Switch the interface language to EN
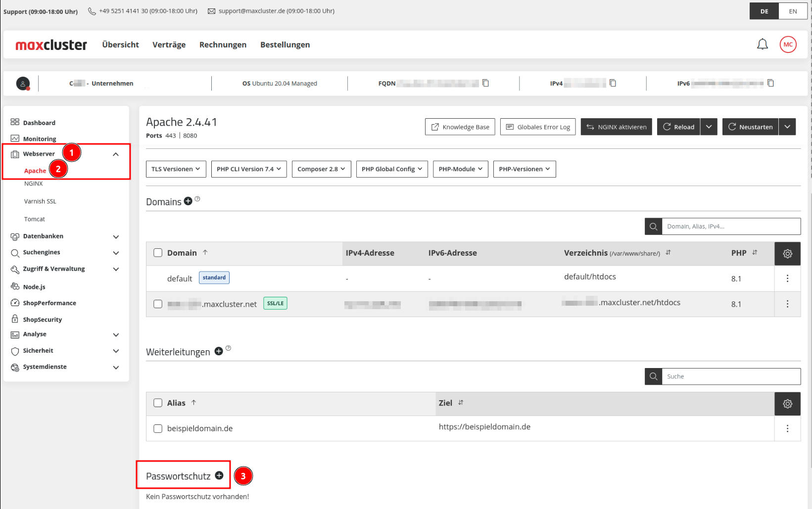 coord(793,10)
